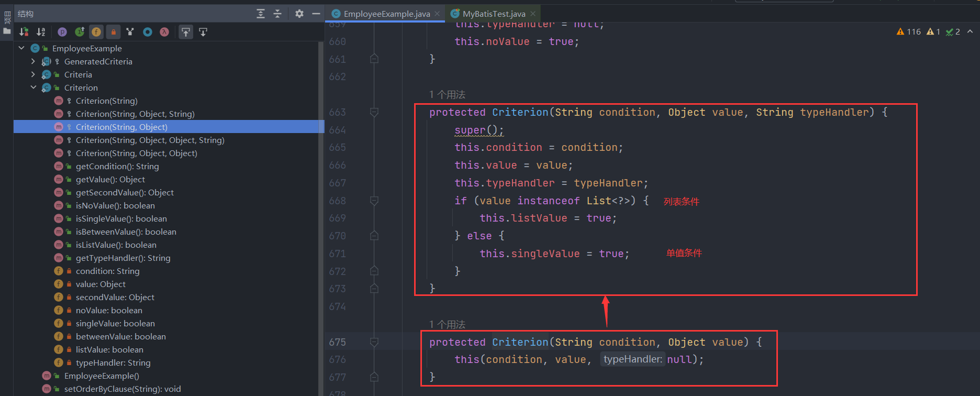This screenshot has width=980, height=396.
Task: Select the listValue: boolean field
Action: (x=109, y=349)
